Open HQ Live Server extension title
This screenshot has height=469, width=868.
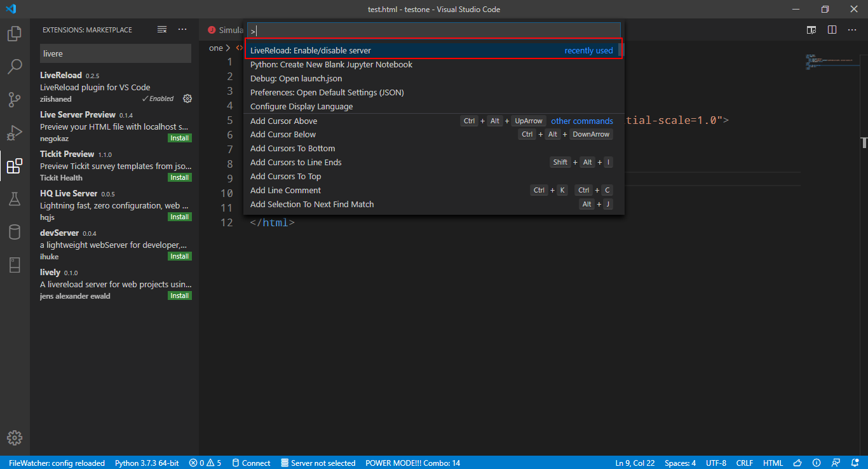pos(69,193)
